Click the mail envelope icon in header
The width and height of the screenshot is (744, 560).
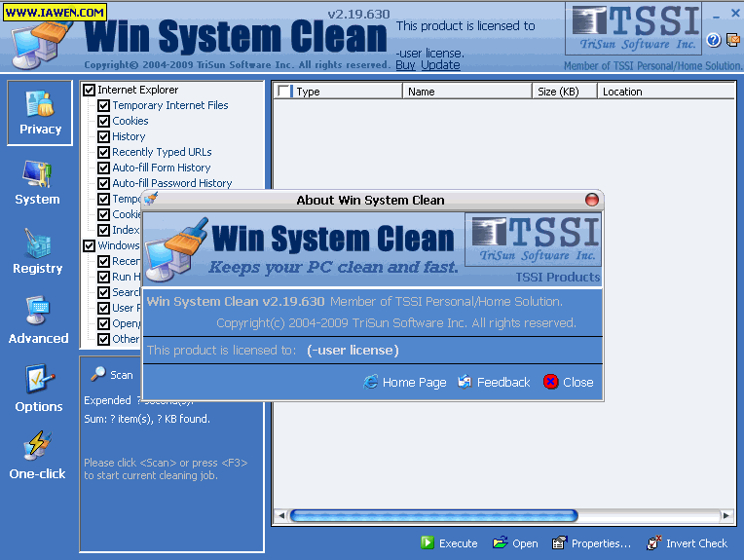pyautogui.click(x=732, y=40)
